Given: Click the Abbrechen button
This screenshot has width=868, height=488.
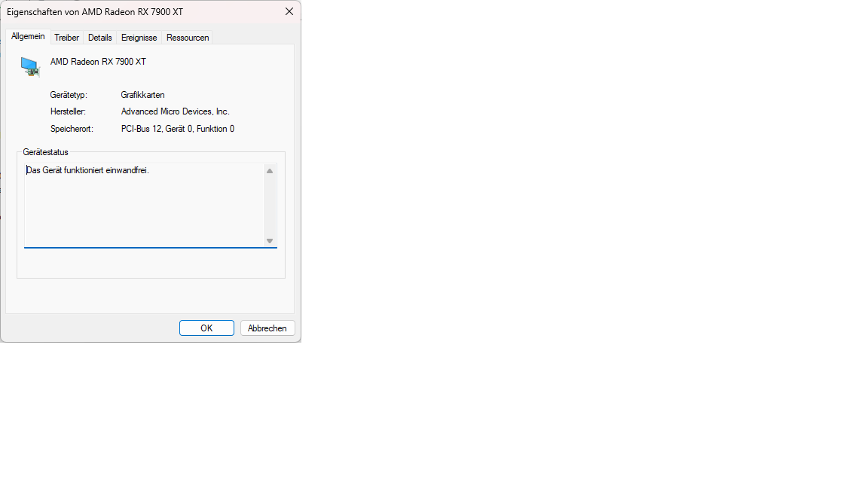Looking at the screenshot, I should (267, 328).
